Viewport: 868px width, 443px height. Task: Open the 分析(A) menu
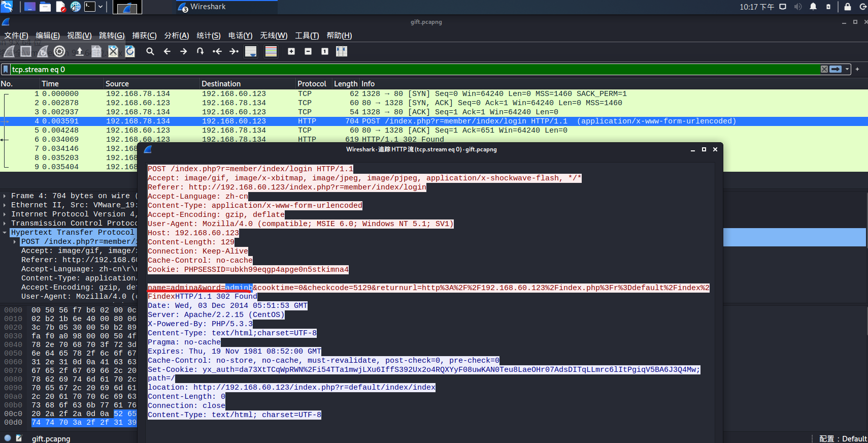coord(177,36)
